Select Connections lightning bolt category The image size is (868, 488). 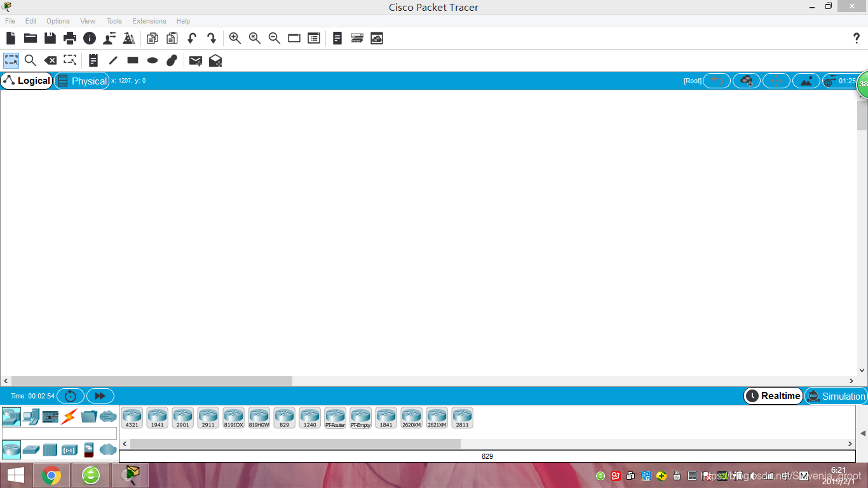[x=69, y=417]
